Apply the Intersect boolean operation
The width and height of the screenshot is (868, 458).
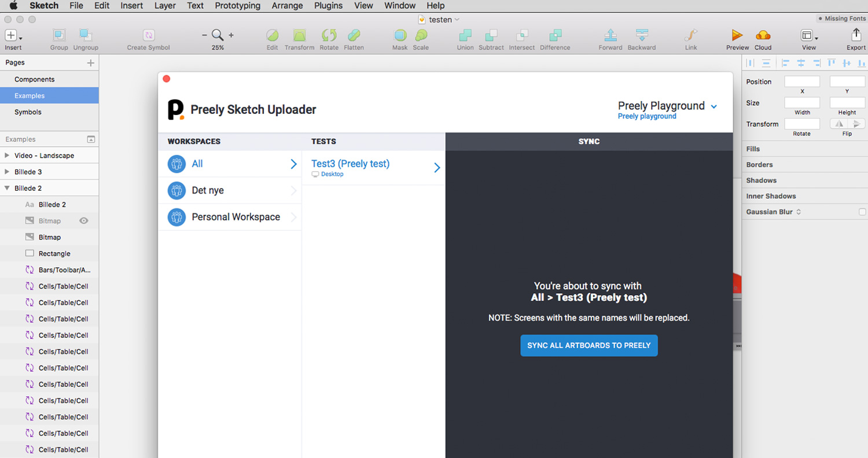[522, 35]
